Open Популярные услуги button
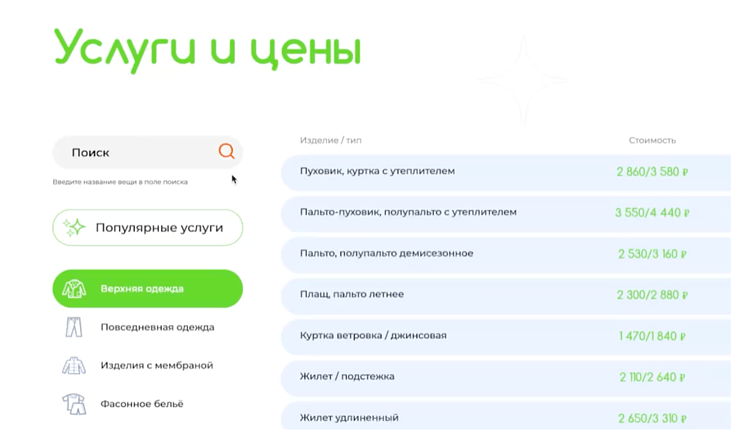The width and height of the screenshot is (751, 447). click(x=148, y=228)
